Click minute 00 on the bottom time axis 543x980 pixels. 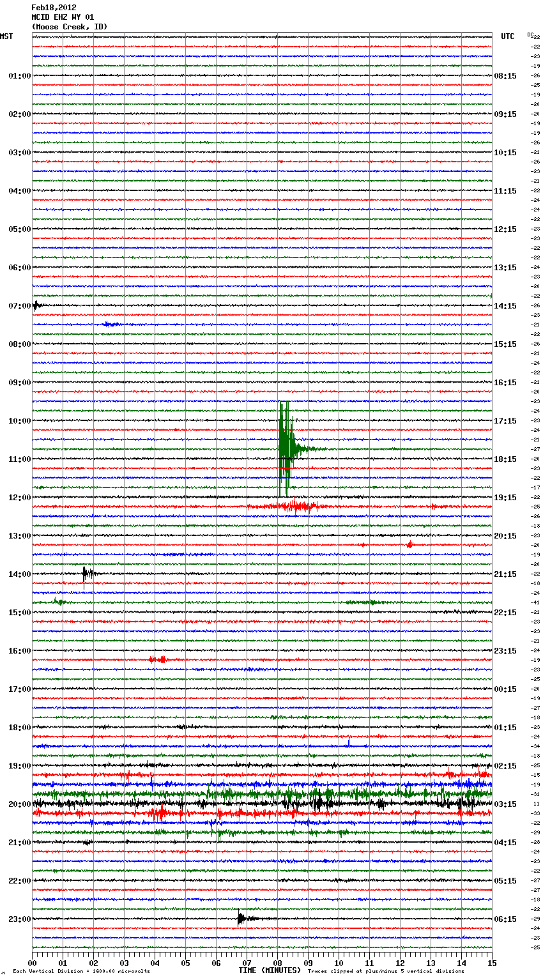coord(32,962)
